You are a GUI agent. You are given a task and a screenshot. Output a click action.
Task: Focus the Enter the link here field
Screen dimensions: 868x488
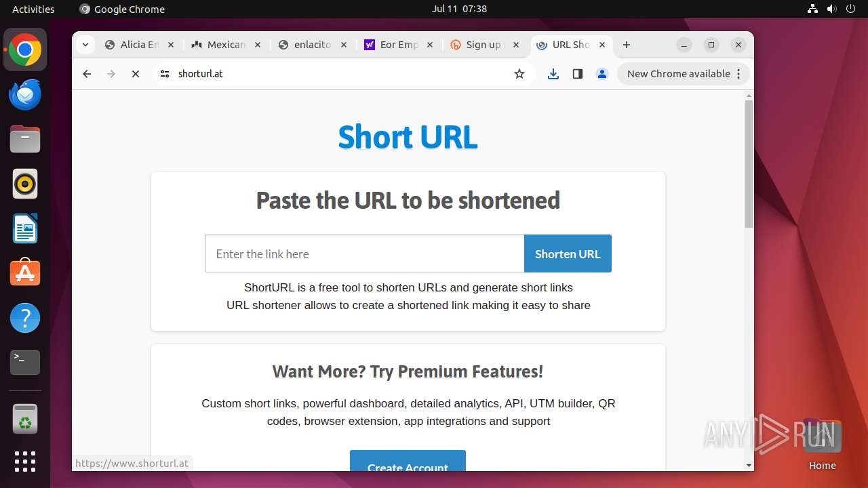(364, 253)
